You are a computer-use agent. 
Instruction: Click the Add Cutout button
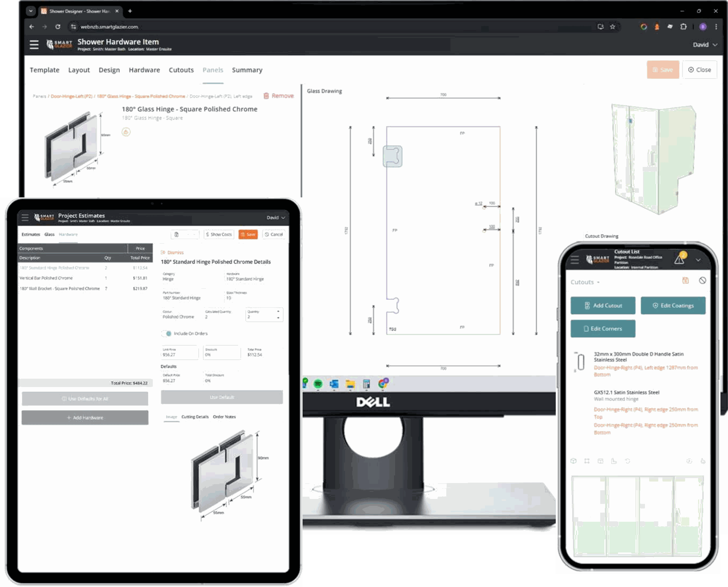point(603,305)
